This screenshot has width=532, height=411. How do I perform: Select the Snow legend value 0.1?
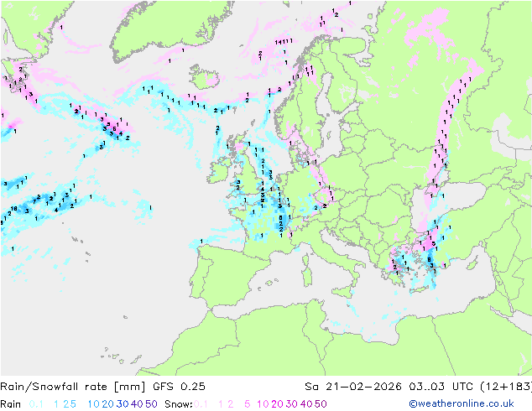[201, 404]
